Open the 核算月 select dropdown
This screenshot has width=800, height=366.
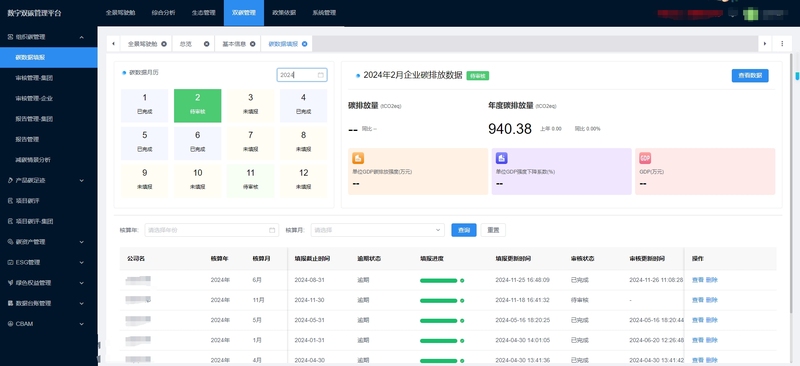378,230
